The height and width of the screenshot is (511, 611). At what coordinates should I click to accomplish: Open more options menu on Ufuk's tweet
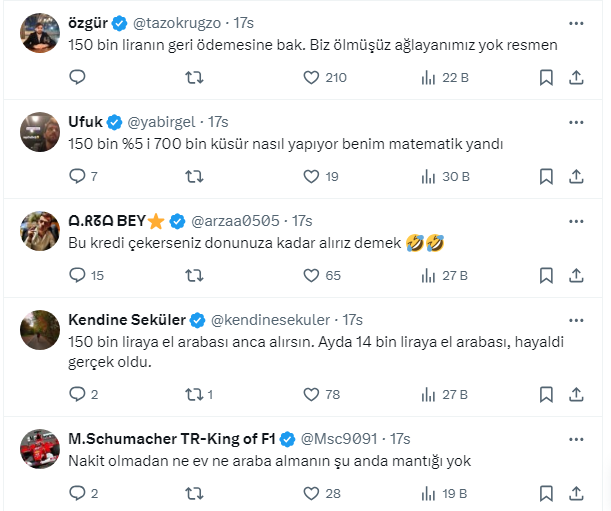576,121
